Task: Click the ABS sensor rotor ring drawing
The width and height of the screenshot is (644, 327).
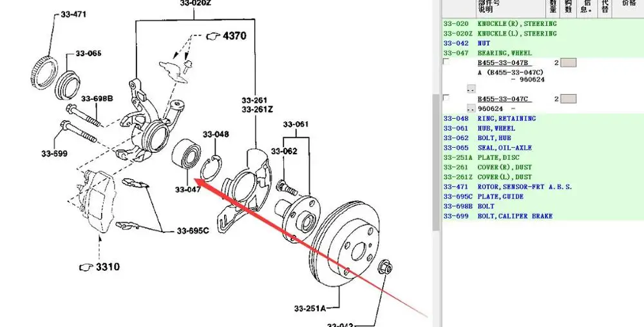Action: coord(44,72)
